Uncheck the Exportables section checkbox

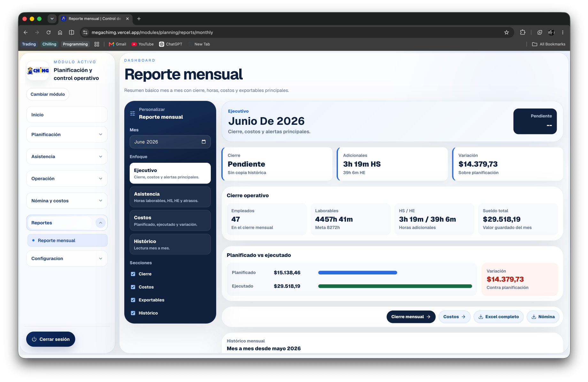(x=133, y=300)
